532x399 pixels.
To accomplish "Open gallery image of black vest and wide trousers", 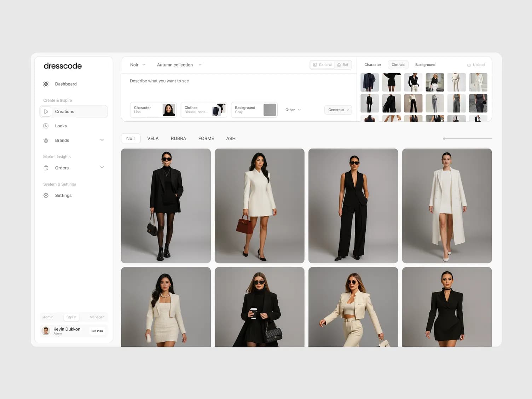I will (353, 206).
